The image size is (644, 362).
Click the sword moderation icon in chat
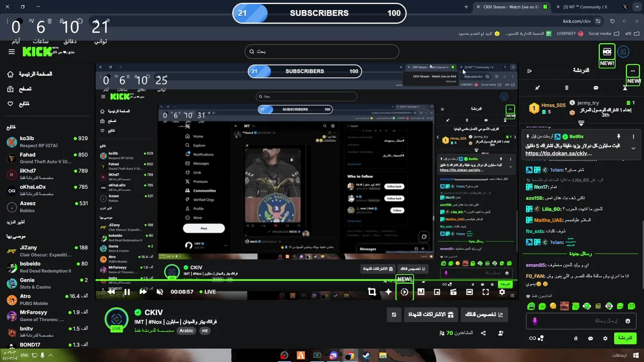coord(537,88)
